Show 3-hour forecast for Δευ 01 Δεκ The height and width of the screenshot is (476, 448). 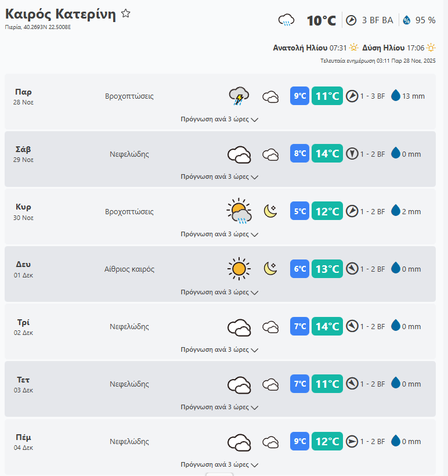click(219, 292)
